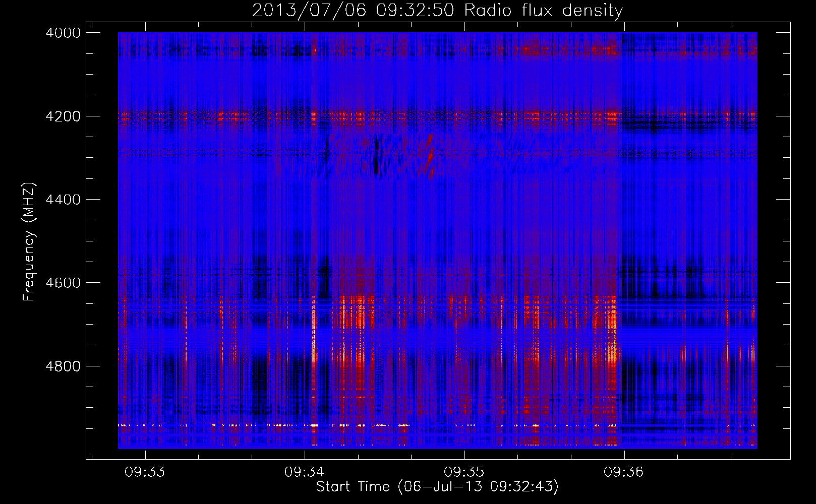Click the 4400 frequency tick label

pyautogui.click(x=63, y=200)
